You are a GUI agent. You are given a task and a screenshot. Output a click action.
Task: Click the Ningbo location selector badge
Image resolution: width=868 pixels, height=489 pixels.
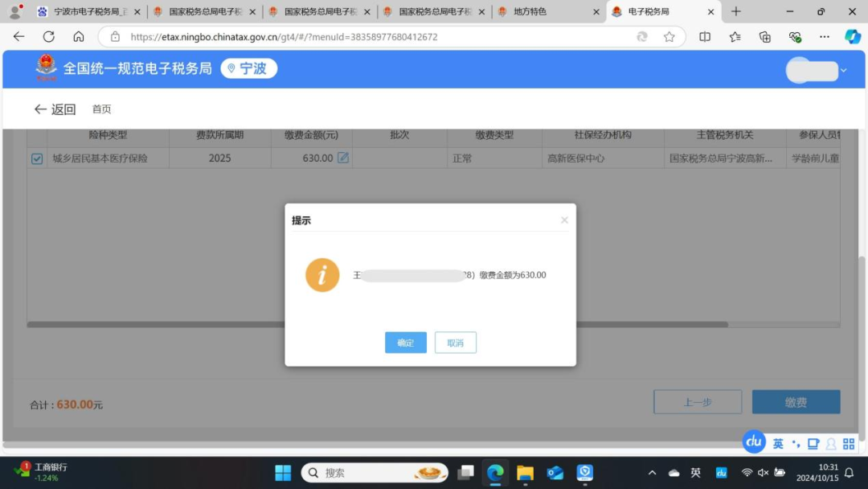pyautogui.click(x=248, y=69)
